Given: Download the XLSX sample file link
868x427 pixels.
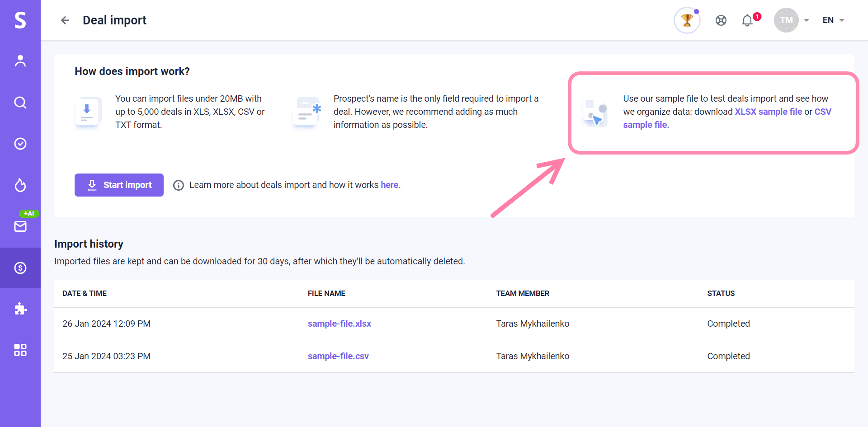Looking at the screenshot, I should point(768,112).
